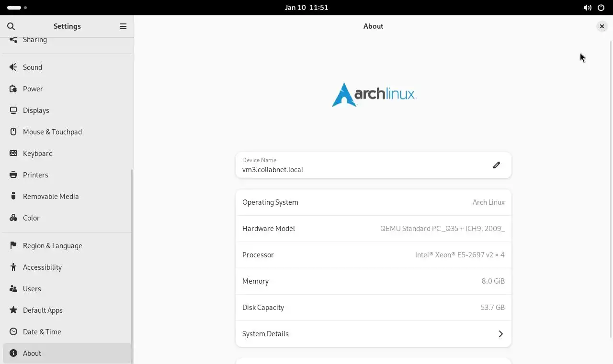Click the About panel title

[x=374, y=26]
